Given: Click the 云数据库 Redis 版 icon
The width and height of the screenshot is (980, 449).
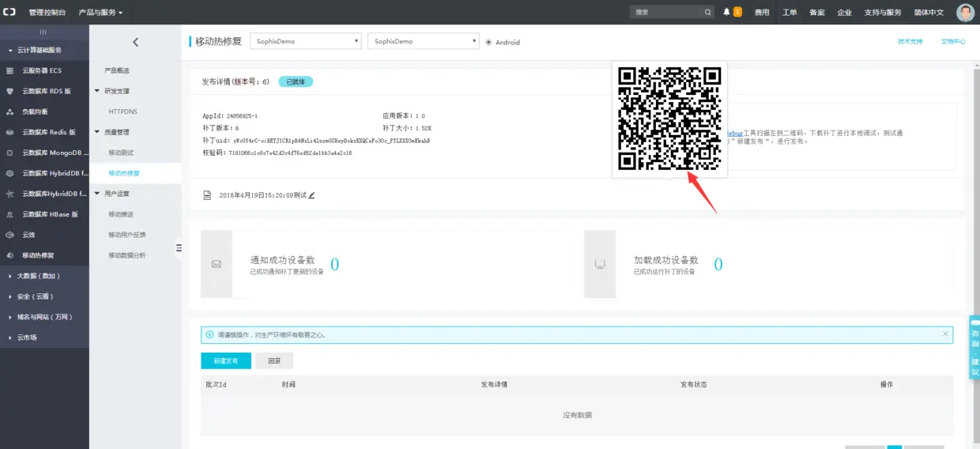Looking at the screenshot, I should (9, 132).
